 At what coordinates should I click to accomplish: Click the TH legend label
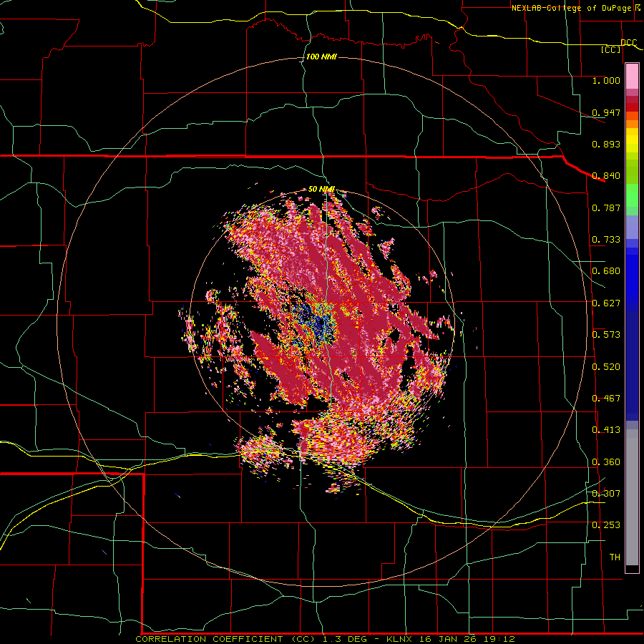[x=615, y=557]
